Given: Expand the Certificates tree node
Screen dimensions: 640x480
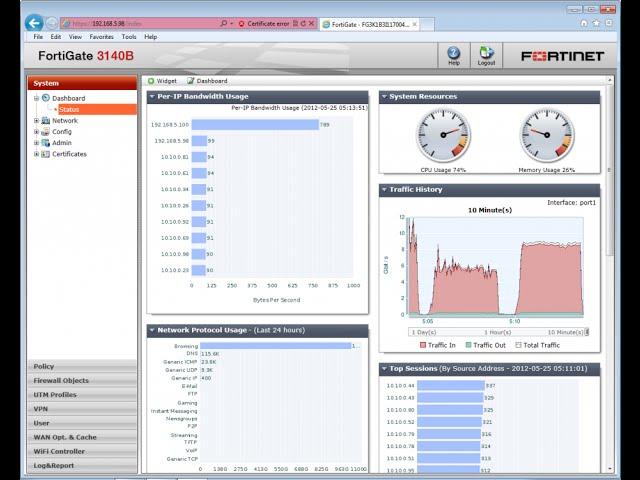Looking at the screenshot, I should pyautogui.click(x=36, y=154).
